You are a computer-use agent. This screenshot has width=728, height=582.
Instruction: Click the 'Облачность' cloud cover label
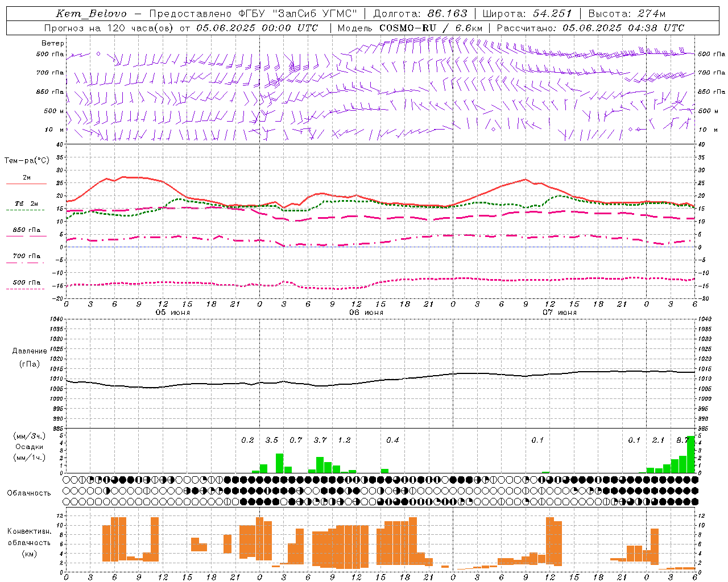tap(29, 493)
